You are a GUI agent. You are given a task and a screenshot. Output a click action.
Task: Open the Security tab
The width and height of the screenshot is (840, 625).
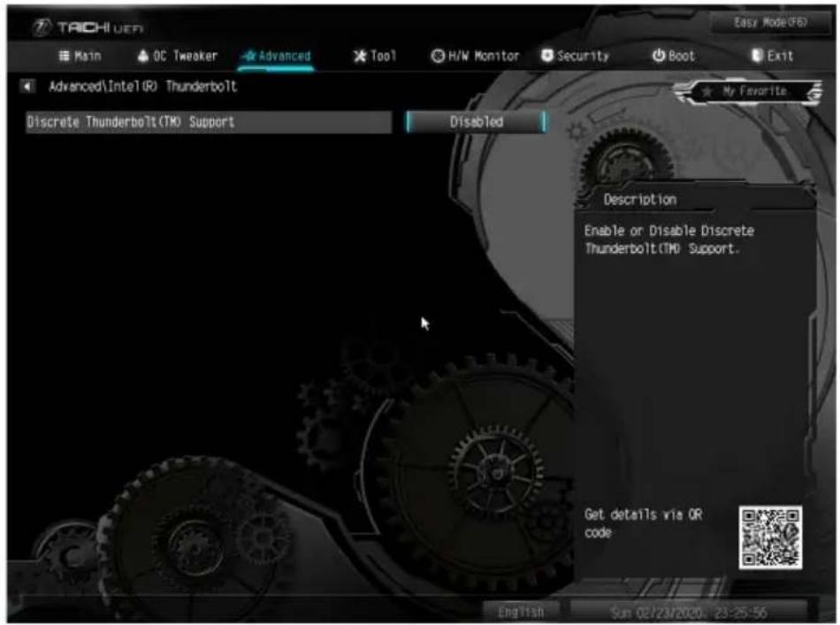[576, 56]
